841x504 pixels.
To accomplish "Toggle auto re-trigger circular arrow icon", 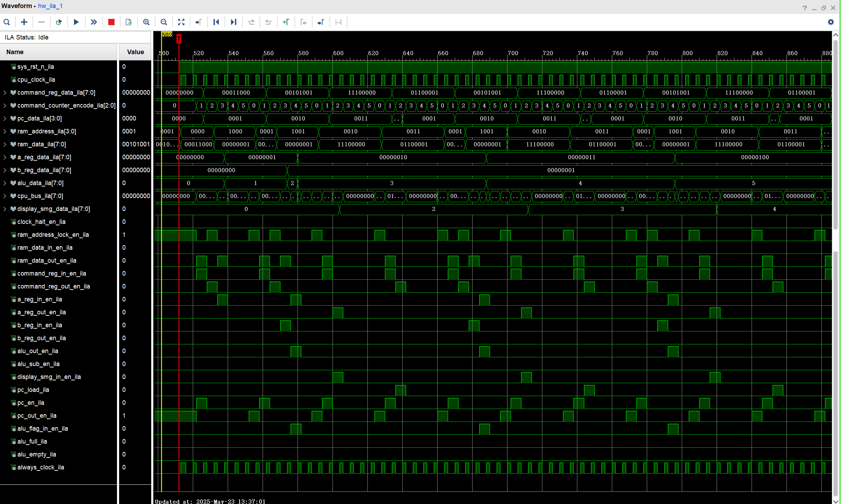I will click(x=59, y=22).
